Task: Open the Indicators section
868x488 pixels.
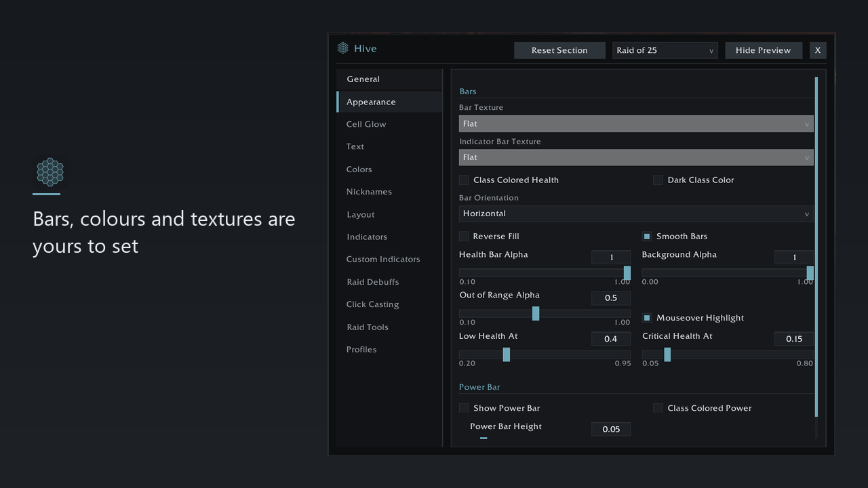Action: click(x=389, y=237)
